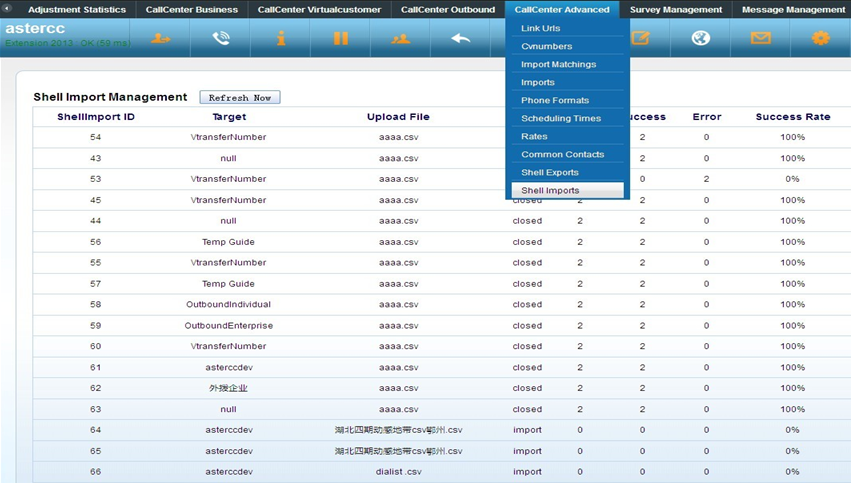851x483 pixels.
Task: Click the orange info icon
Action: (281, 39)
